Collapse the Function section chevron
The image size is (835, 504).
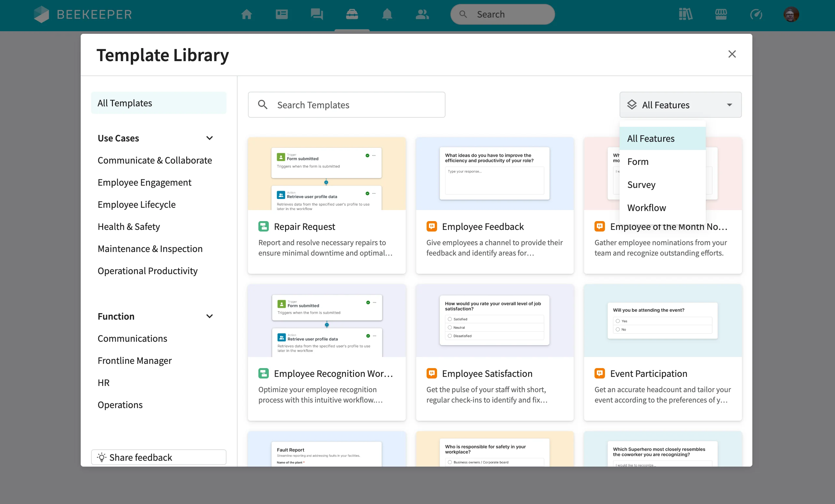pos(210,316)
